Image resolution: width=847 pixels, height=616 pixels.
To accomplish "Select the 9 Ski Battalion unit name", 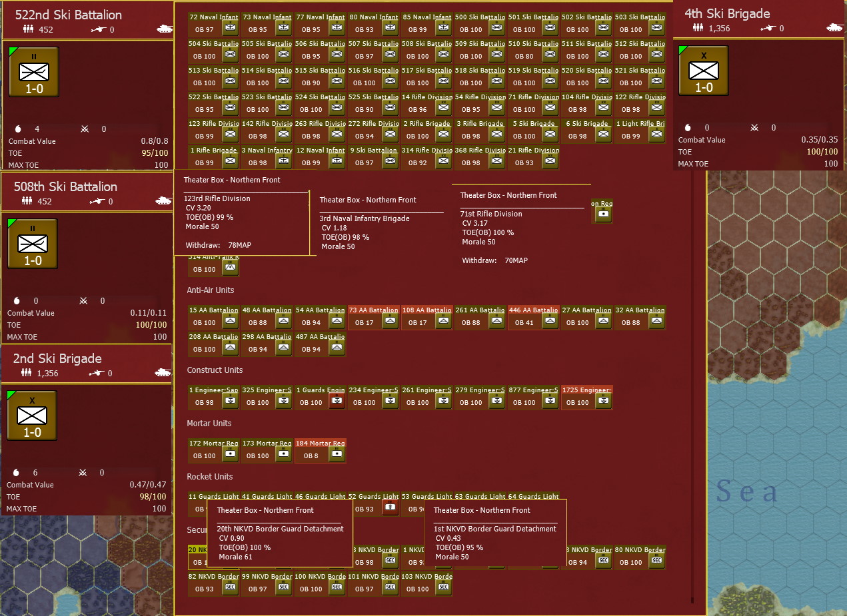I will pos(373,151).
